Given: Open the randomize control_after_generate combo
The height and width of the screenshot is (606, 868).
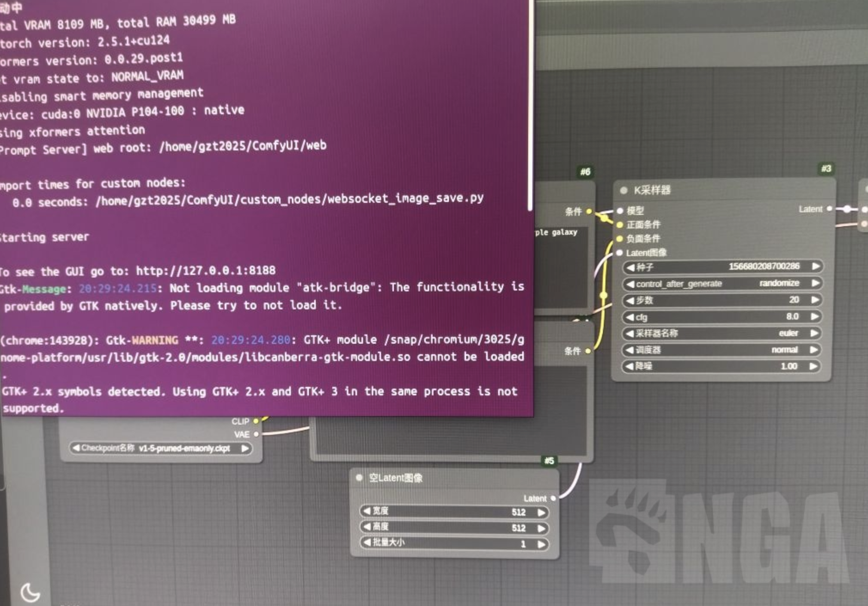Looking at the screenshot, I should coord(722,283).
